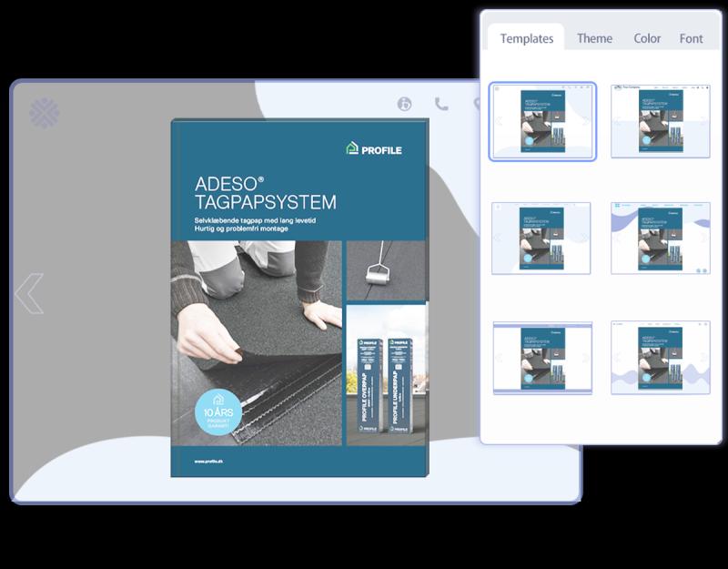Click the phone icon in the preview header
Viewport: 728px width, 569px height.
click(441, 104)
